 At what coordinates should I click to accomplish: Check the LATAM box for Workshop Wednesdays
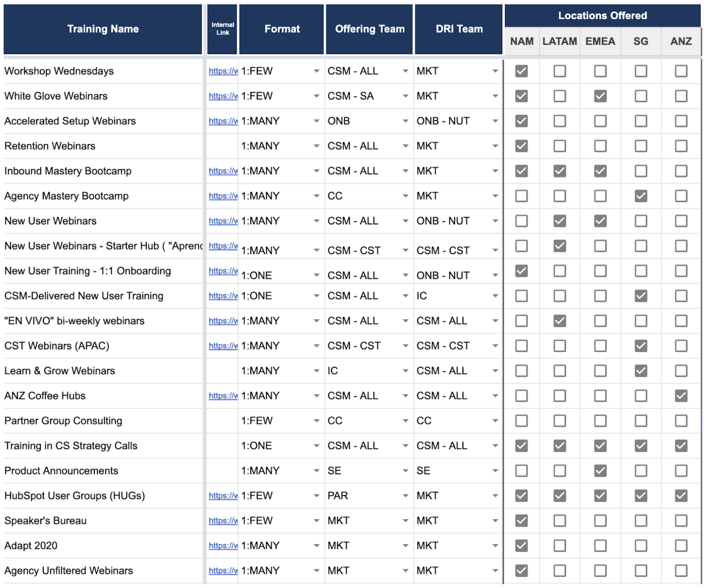(559, 71)
